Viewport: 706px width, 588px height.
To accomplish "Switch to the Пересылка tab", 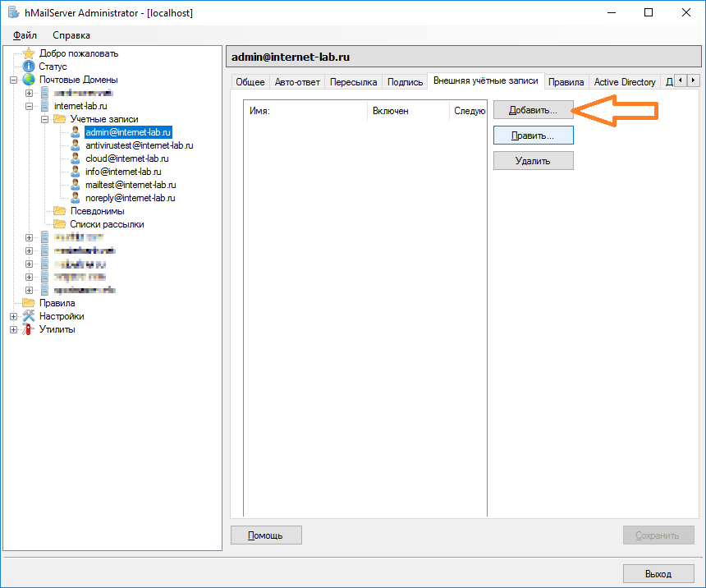I will [354, 82].
